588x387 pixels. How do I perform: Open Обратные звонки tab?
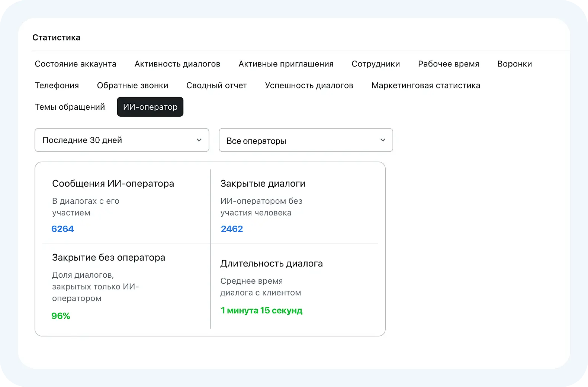tap(132, 86)
